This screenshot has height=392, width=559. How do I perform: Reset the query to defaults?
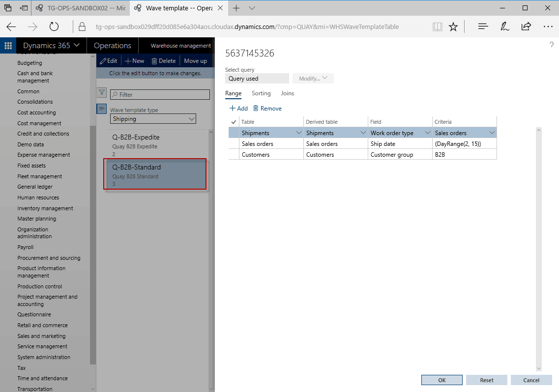[487, 380]
